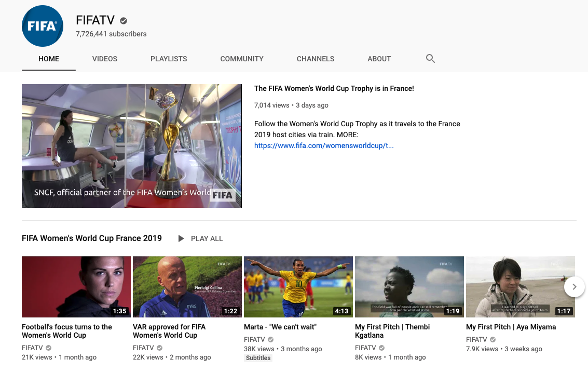This screenshot has height=372, width=588.
Task: Click the FIFATV channel title heading
Action: click(x=95, y=20)
